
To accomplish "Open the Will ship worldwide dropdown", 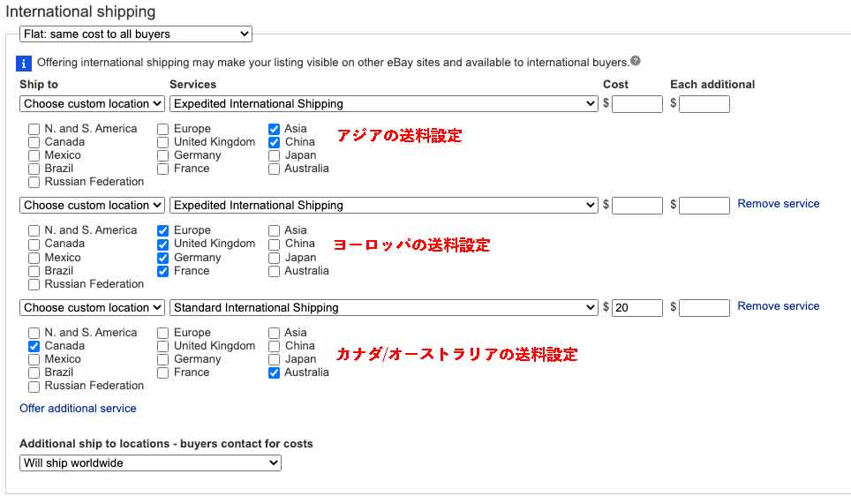I will [150, 463].
